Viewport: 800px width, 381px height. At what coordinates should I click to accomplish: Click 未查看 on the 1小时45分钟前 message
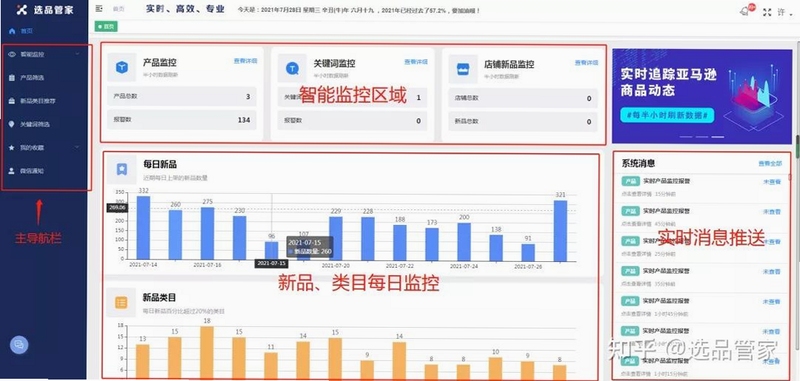click(772, 302)
